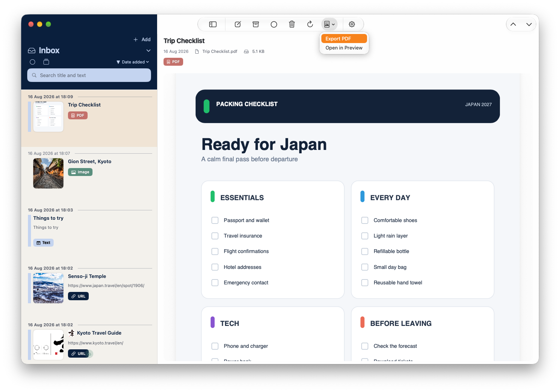Click the stacked cards icon below Inbox
560x392 pixels.
[46, 62]
